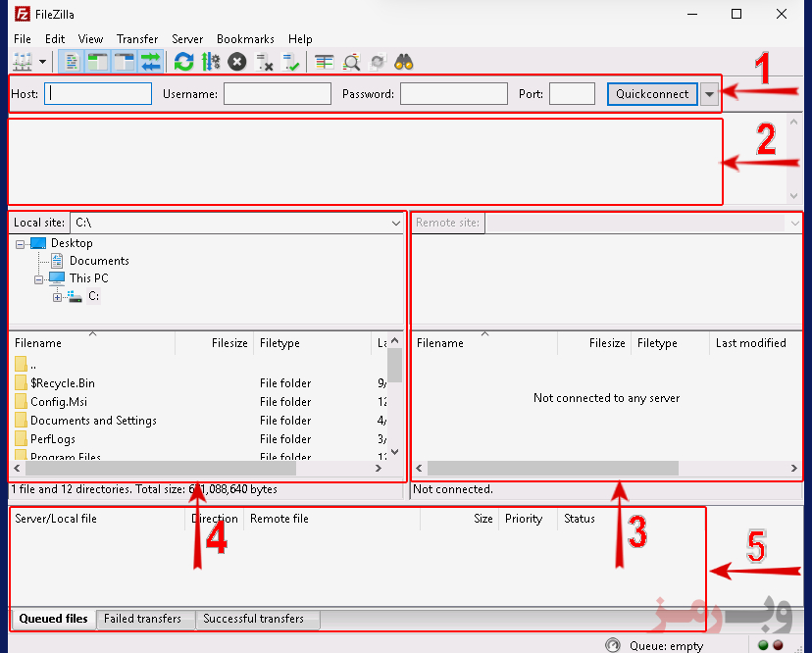
Task: Open the Edit menu
Action: point(55,39)
